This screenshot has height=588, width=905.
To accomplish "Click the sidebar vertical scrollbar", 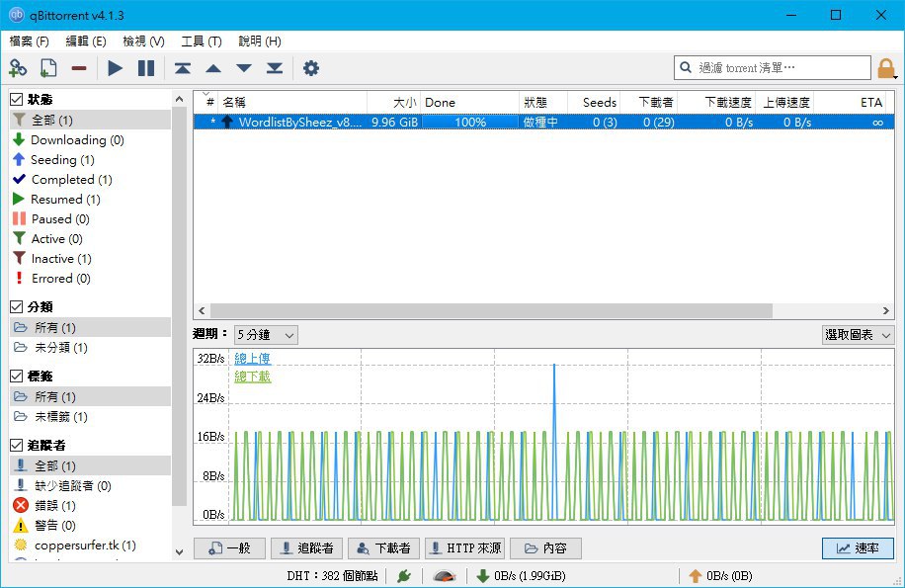I will [180, 305].
